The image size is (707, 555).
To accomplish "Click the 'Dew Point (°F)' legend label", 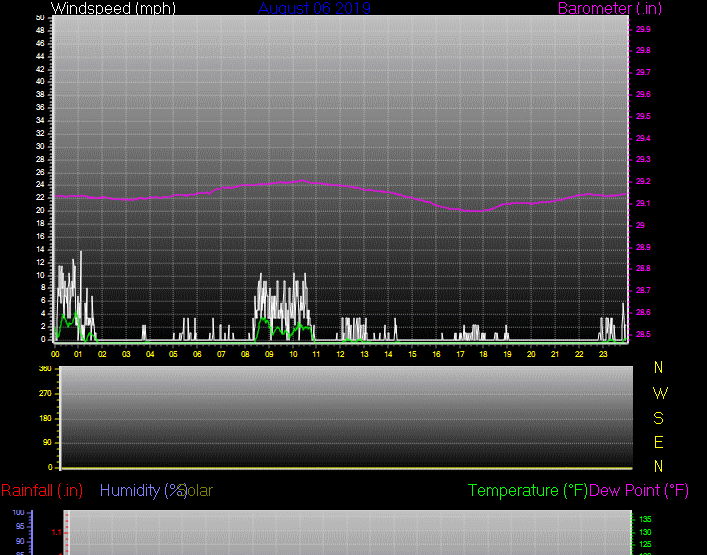I will [639, 491].
